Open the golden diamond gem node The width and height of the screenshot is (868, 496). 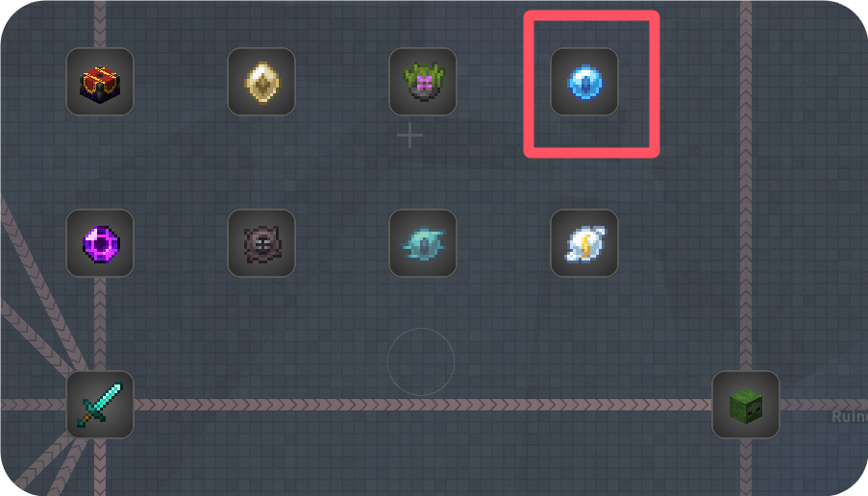[261, 82]
